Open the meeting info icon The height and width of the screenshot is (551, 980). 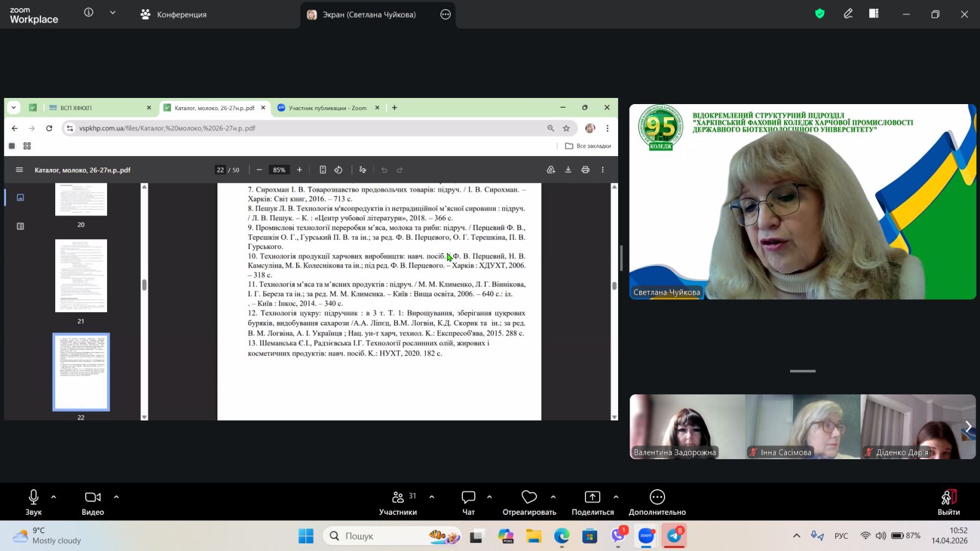point(89,13)
